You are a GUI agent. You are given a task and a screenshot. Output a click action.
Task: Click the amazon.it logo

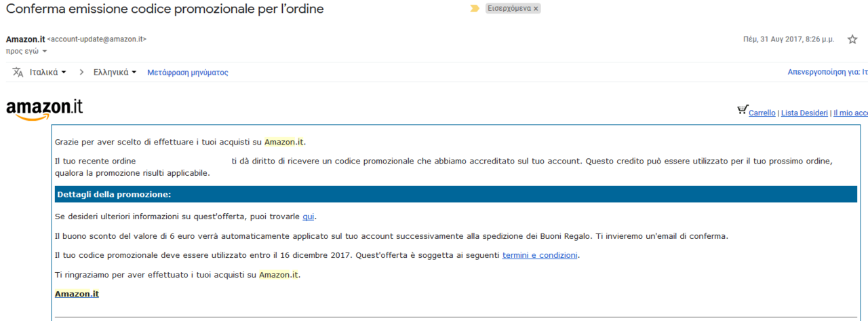tap(45, 109)
